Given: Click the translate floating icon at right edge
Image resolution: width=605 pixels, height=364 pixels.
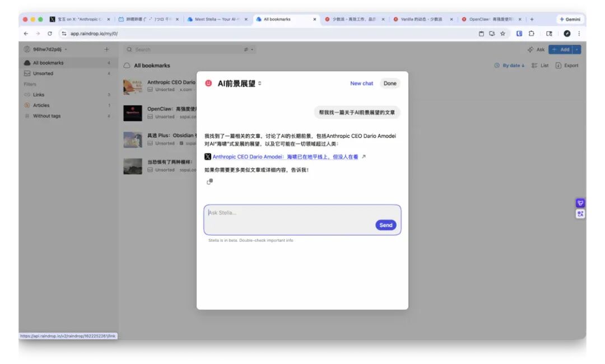Looking at the screenshot, I should pos(580,213).
